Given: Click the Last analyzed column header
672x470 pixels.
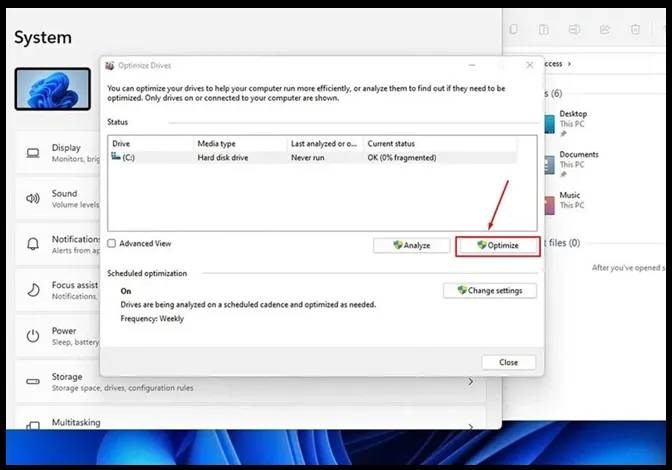Looking at the screenshot, I should 325,144.
